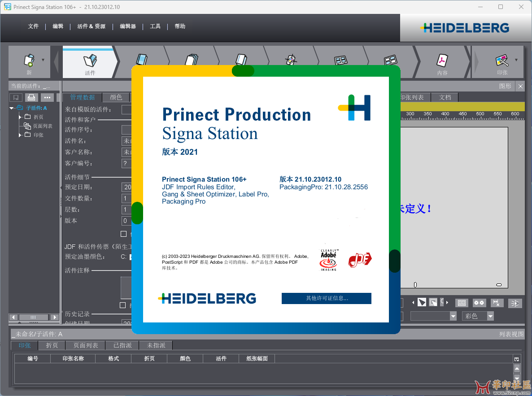Open the 活件 & 资源 menu
Image resolution: width=532 pixels, height=396 pixels.
(91, 26)
